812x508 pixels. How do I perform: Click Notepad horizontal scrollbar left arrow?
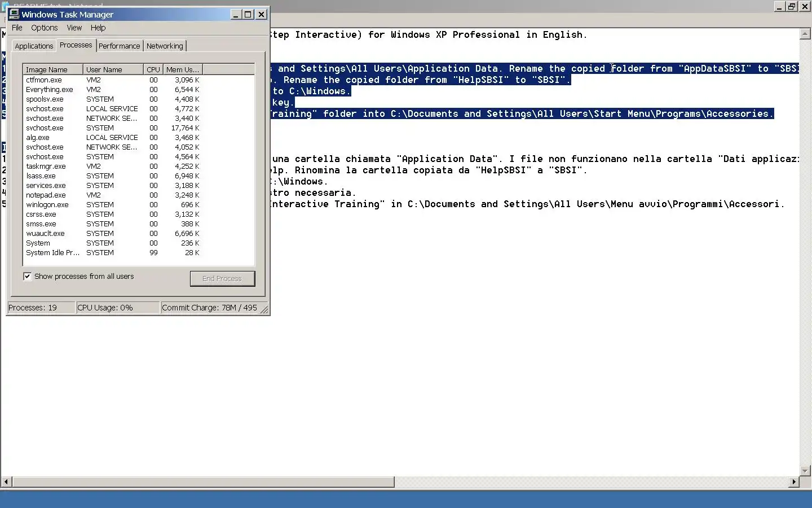click(7, 482)
